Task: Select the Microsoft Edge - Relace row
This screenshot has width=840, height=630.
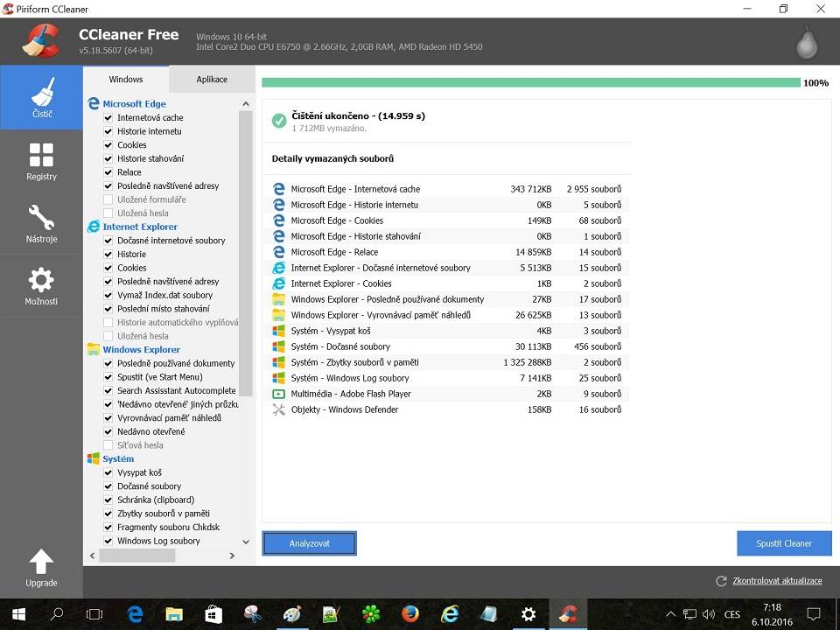Action: click(x=447, y=252)
